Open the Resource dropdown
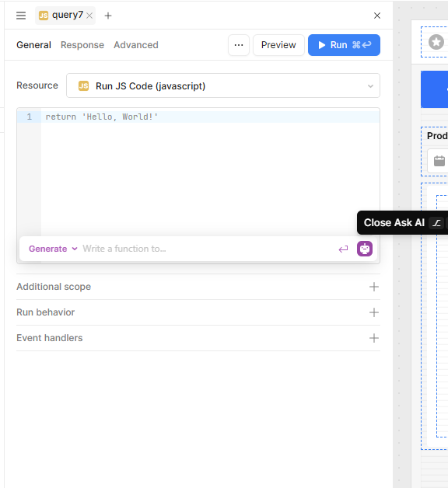 point(223,85)
